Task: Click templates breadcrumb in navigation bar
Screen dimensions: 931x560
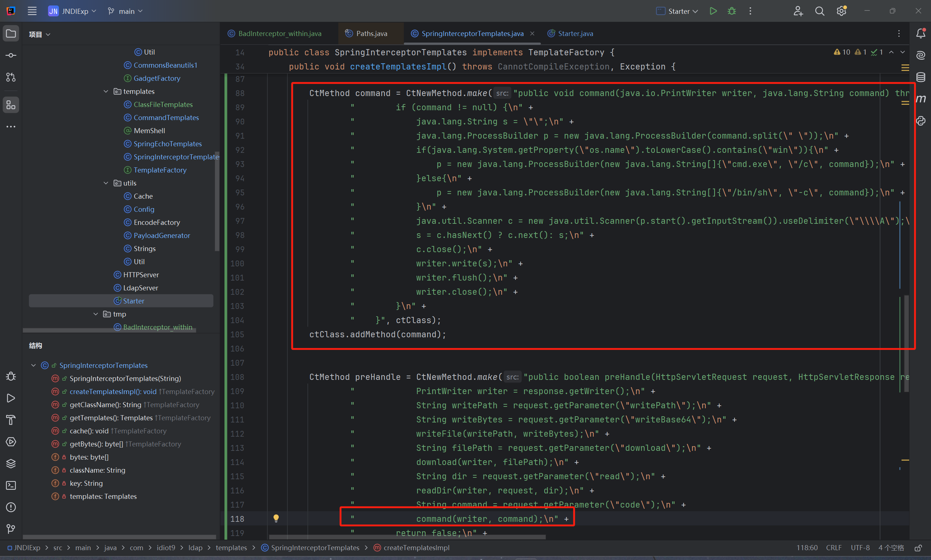Action: tap(231, 548)
